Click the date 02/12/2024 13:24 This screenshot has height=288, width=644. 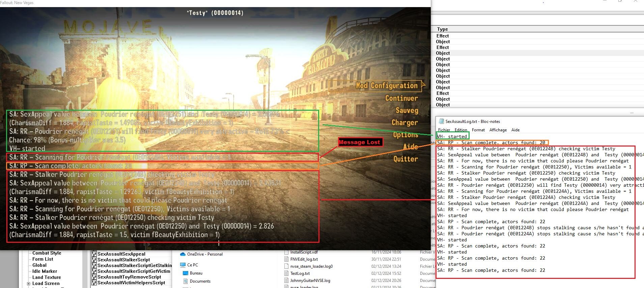coord(386,266)
